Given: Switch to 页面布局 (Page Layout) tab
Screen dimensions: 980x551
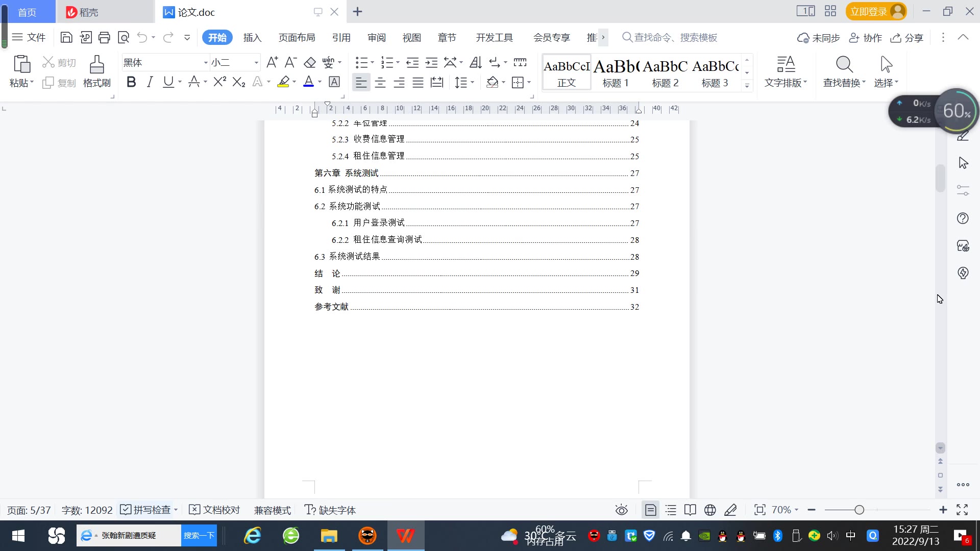Looking at the screenshot, I should 297,38.
